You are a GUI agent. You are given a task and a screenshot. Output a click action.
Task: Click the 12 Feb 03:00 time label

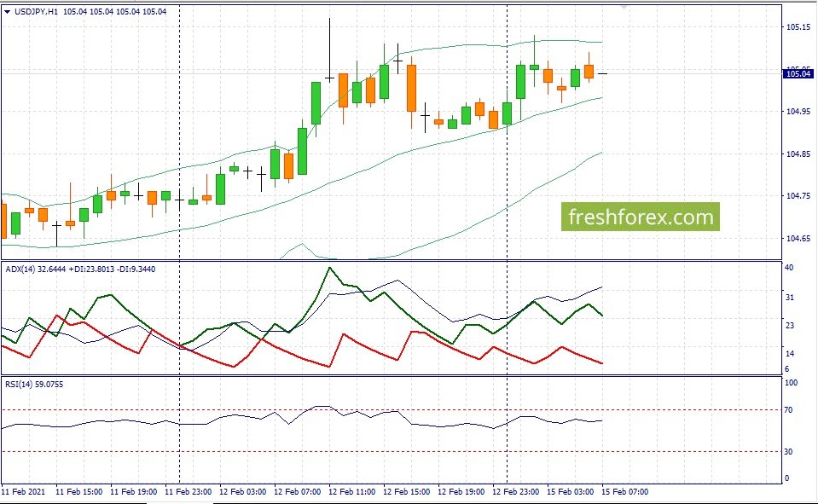[x=242, y=492]
